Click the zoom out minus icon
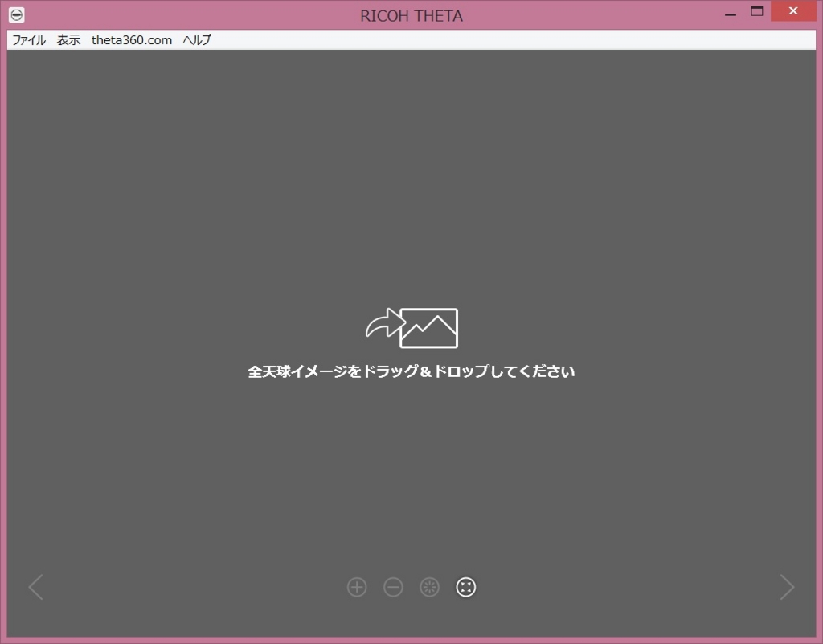Viewport: 823px width, 644px height. [x=393, y=587]
